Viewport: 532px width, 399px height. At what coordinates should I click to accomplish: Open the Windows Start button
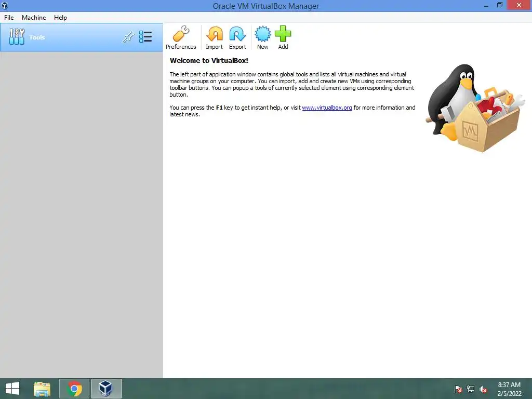pos(12,389)
